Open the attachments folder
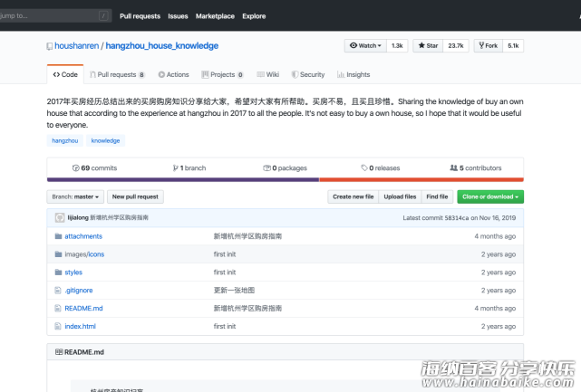This screenshot has width=581, height=392. [83, 236]
